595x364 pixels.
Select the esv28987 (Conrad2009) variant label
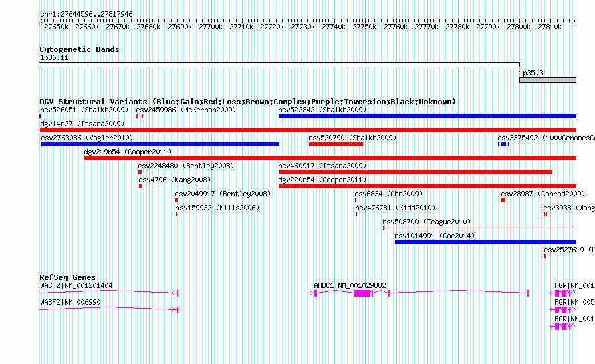pyautogui.click(x=543, y=194)
